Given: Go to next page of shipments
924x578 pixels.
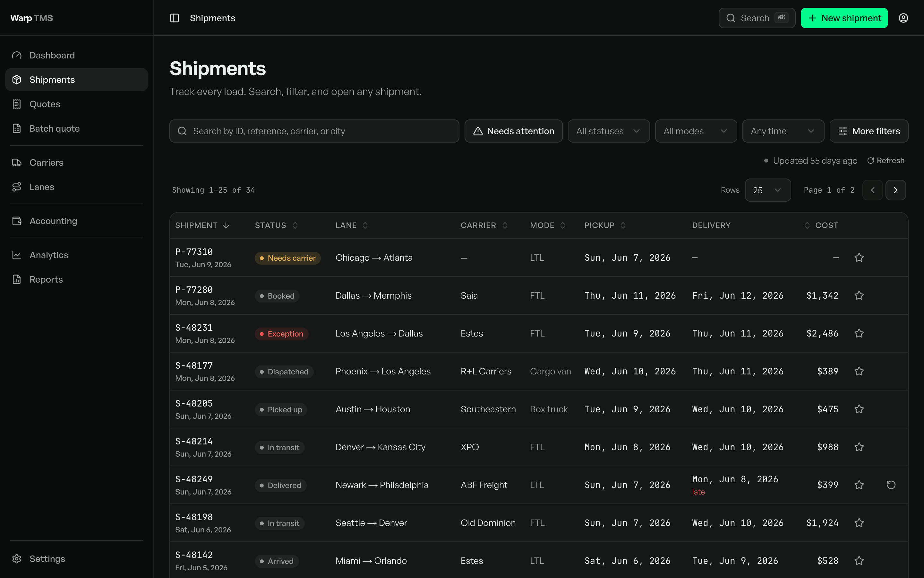Looking at the screenshot, I should point(895,190).
